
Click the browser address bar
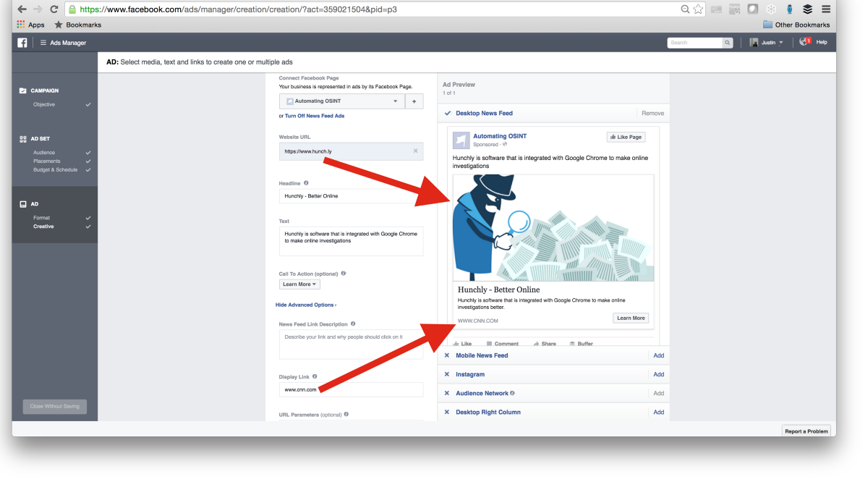[376, 9]
